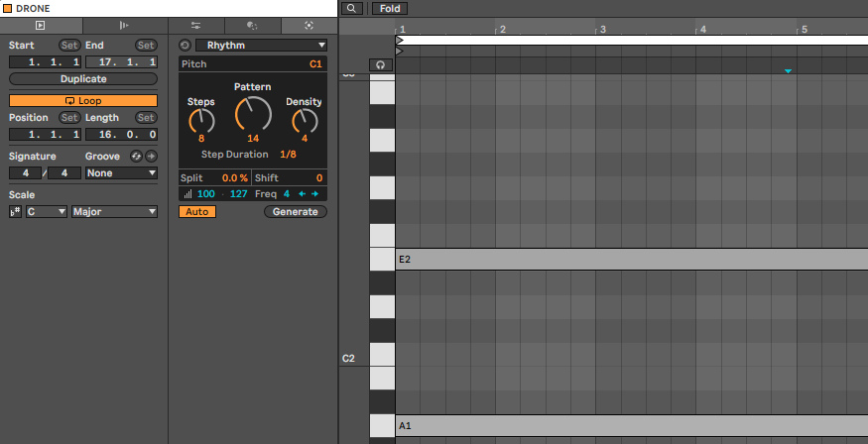
Task: Click the Start position field 1.1.1
Action: point(45,61)
